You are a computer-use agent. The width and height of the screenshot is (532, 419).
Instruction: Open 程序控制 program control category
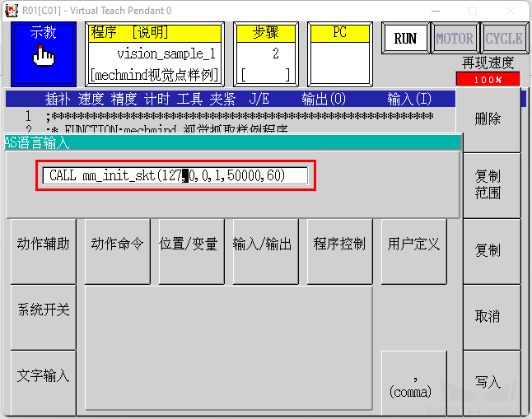click(339, 251)
